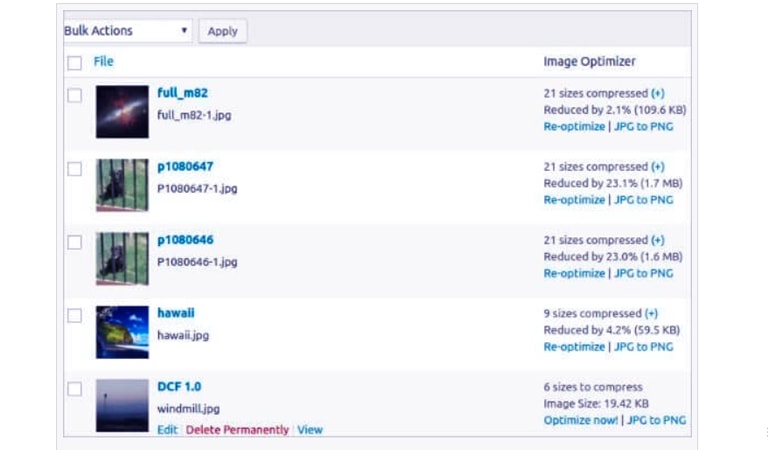Convert p1080647 with JPG to PNG
The image size is (768, 450).
coord(644,200)
